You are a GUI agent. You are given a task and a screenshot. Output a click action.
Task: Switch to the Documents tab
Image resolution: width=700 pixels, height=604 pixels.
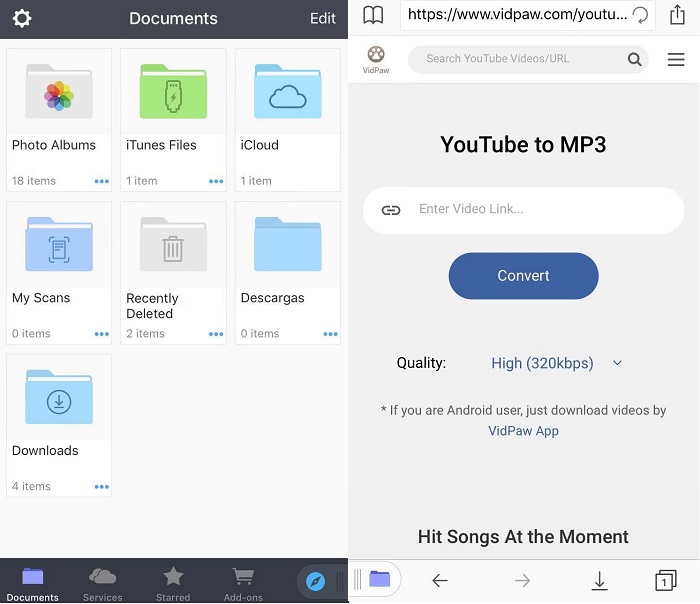33,584
